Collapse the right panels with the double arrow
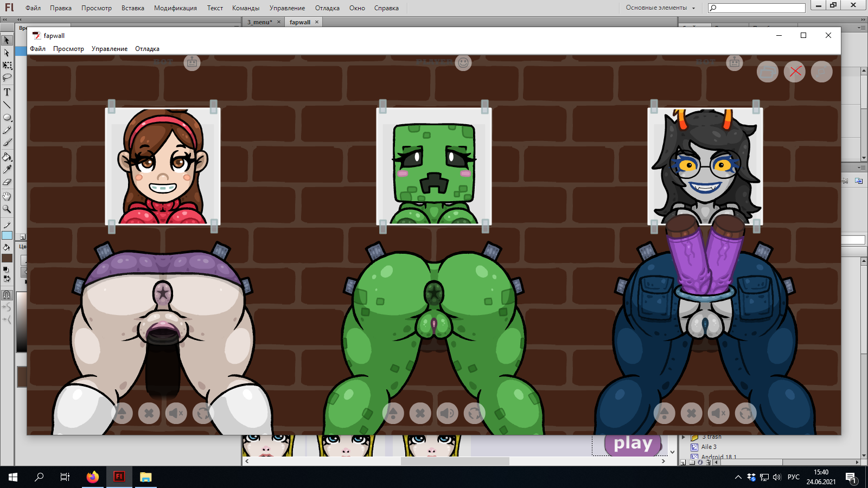Viewport: 868px width, 488px height. coord(862,20)
